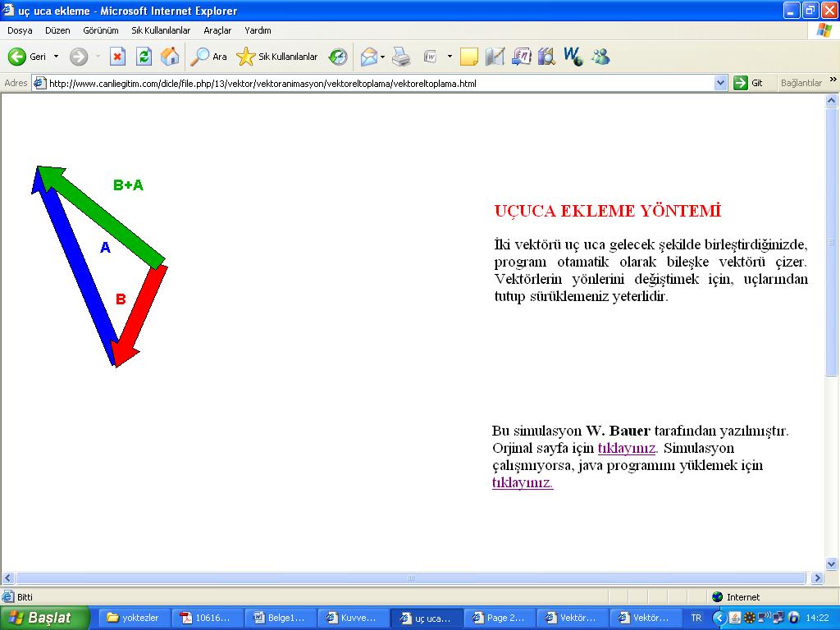Click the Geri back button

click(27, 57)
